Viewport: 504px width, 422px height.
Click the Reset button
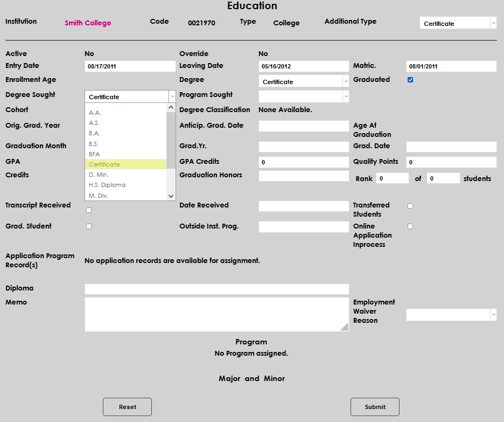click(x=127, y=407)
